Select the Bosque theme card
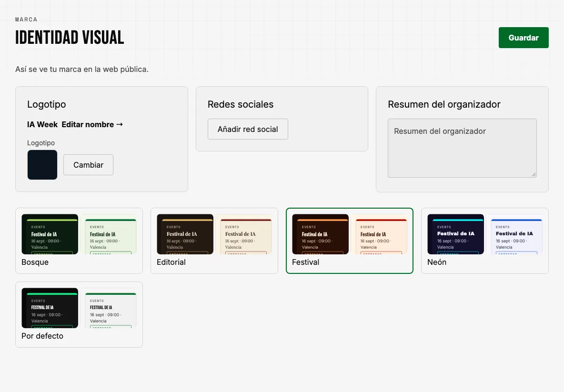564x392 pixels. coord(79,241)
